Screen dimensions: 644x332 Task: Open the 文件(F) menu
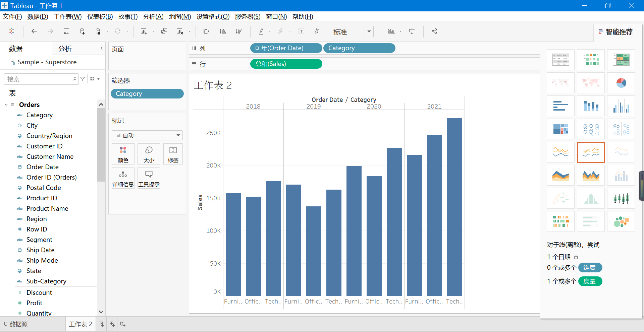click(x=12, y=16)
